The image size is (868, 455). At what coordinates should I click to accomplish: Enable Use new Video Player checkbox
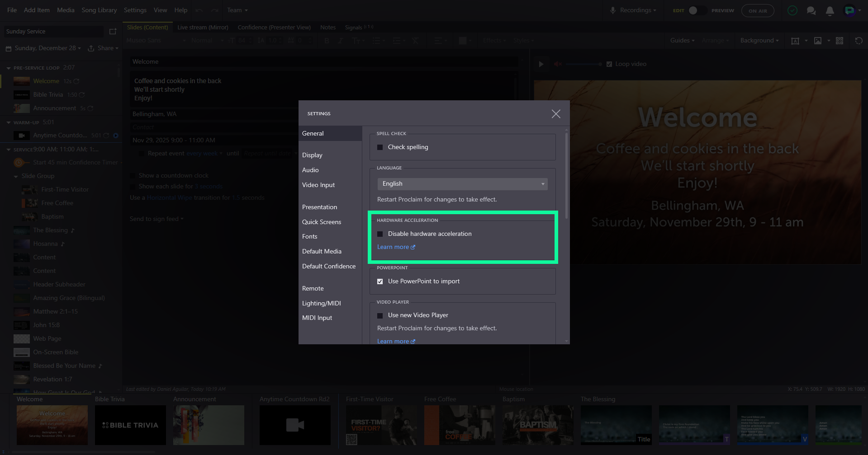click(x=380, y=315)
